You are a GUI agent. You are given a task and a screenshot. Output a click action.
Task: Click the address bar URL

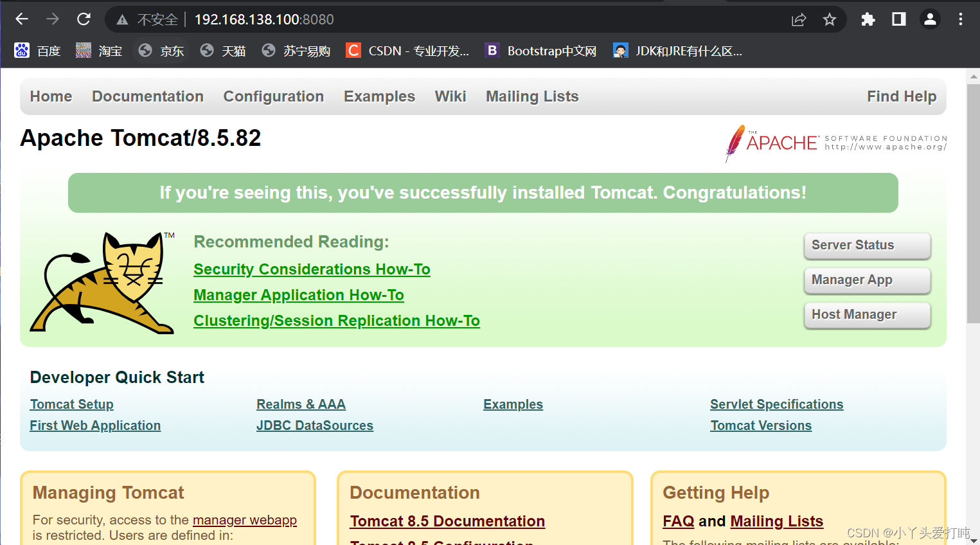pyautogui.click(x=264, y=20)
